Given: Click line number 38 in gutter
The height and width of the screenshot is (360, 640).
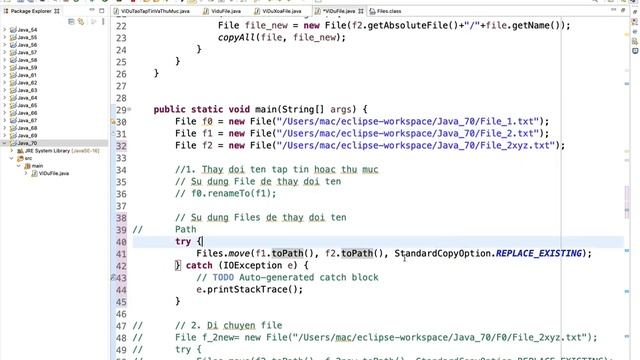Looking at the screenshot, I should click(121, 218).
